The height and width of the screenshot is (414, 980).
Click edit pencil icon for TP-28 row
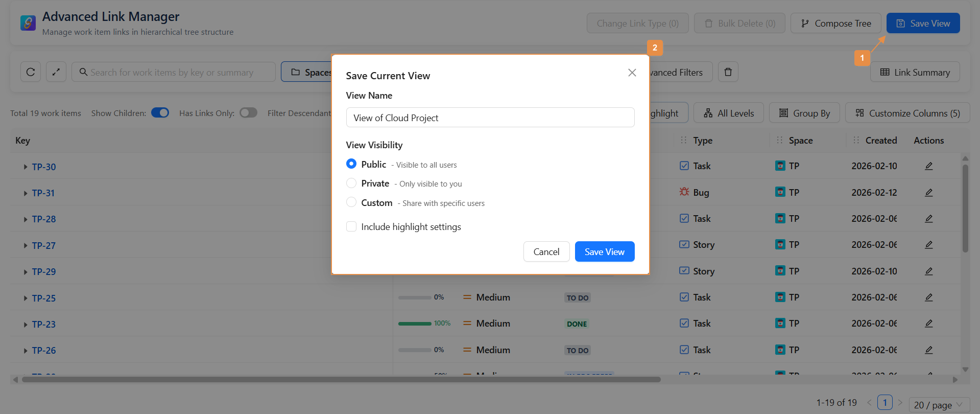[929, 219]
